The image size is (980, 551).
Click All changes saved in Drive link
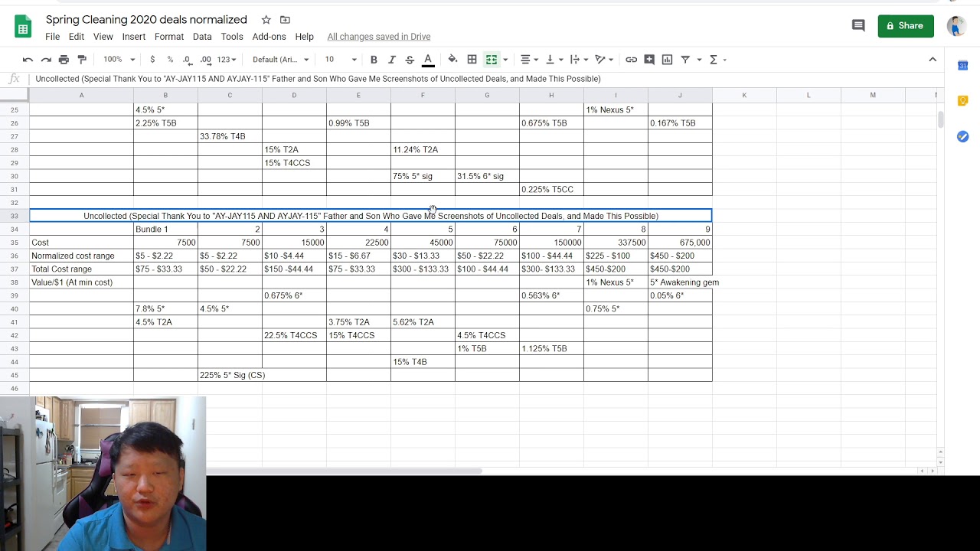coord(379,37)
